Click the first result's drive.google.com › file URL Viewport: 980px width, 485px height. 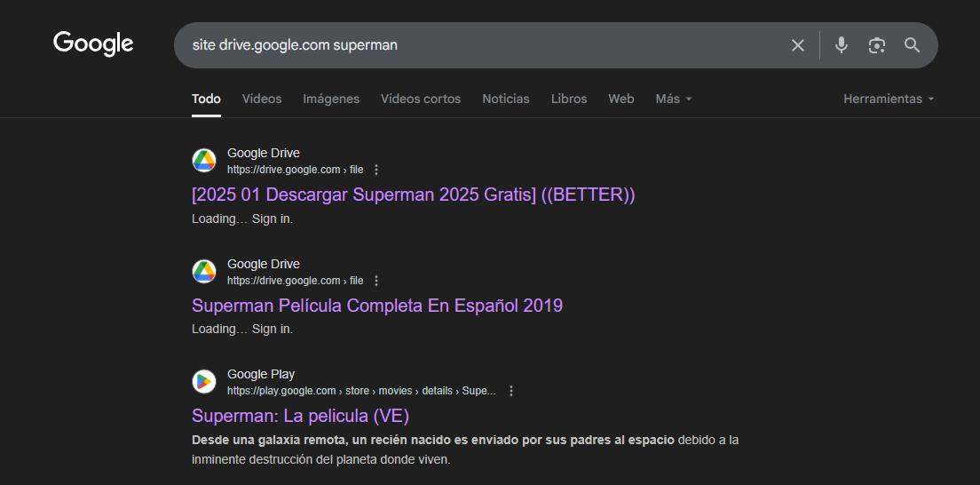295,170
